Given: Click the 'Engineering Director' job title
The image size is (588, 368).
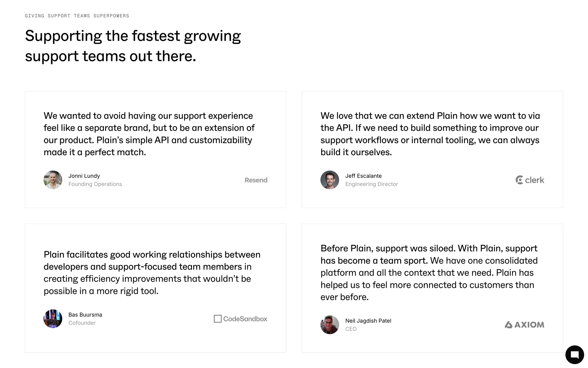Looking at the screenshot, I should click(x=371, y=184).
